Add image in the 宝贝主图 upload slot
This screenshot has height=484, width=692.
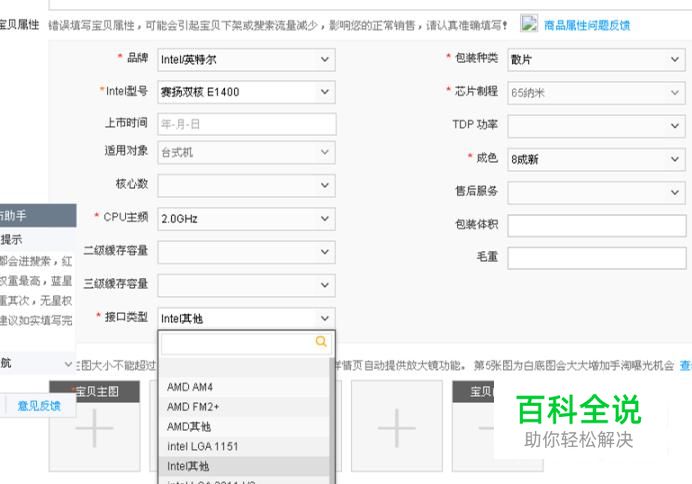94,427
